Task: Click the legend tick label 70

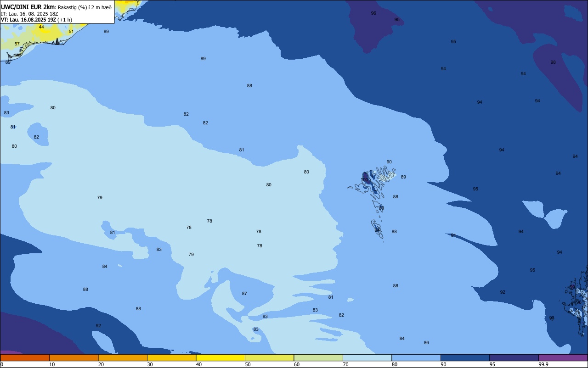Action: click(345, 364)
